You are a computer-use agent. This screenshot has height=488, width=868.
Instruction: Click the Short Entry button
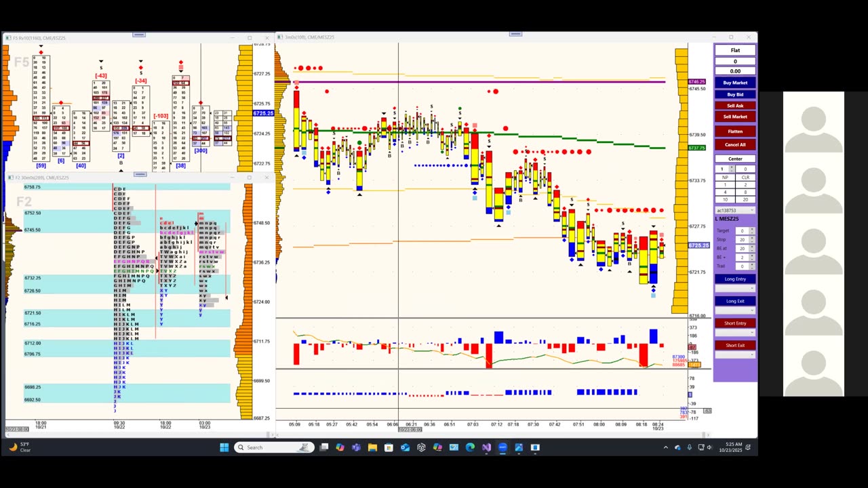click(735, 323)
